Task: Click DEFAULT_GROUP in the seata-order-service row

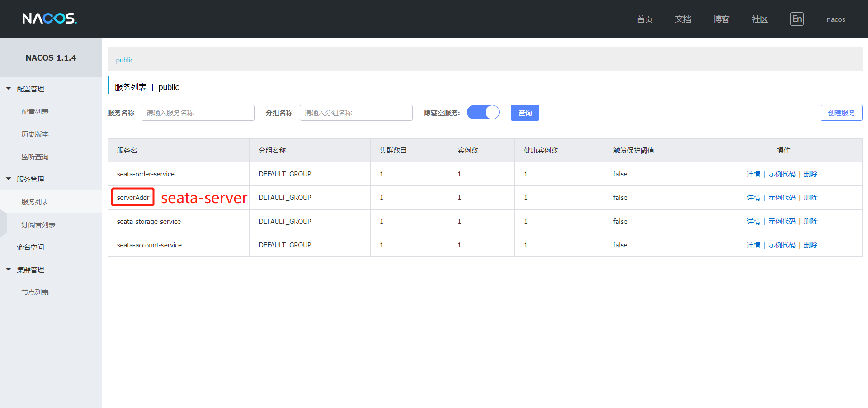Action: (x=285, y=174)
